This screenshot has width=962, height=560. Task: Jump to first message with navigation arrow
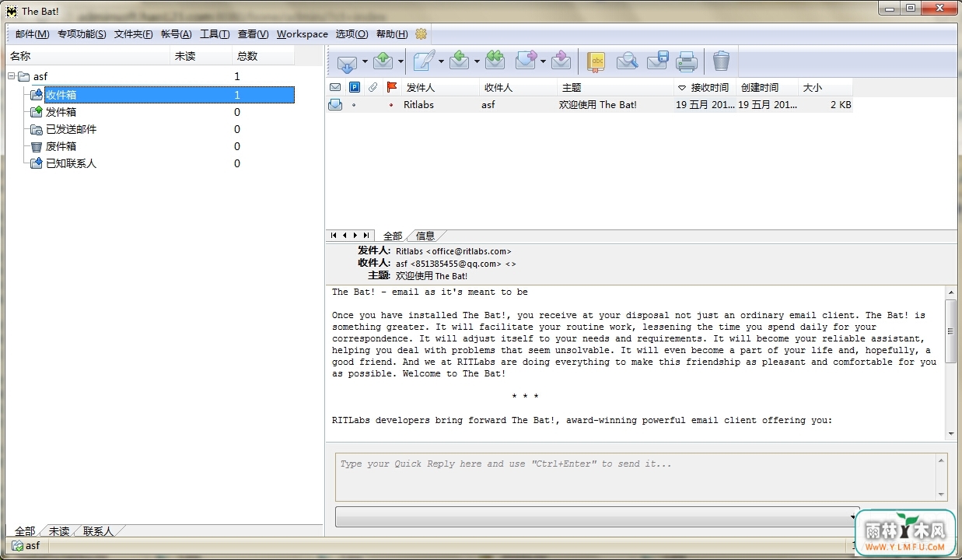coord(334,235)
